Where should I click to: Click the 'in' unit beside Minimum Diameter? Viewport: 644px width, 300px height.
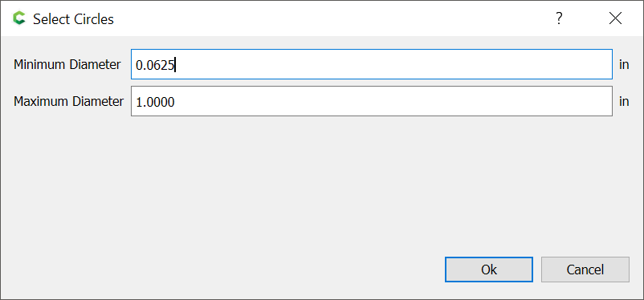pos(624,64)
